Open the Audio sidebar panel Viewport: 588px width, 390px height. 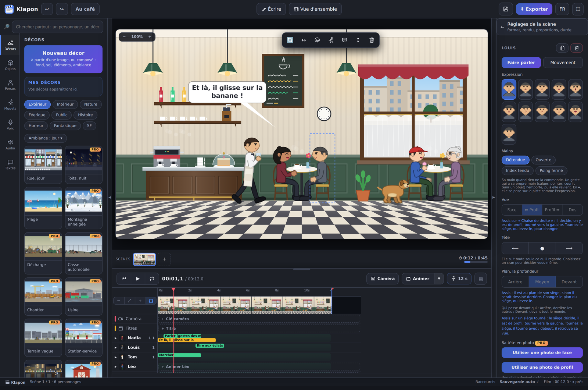(10, 145)
